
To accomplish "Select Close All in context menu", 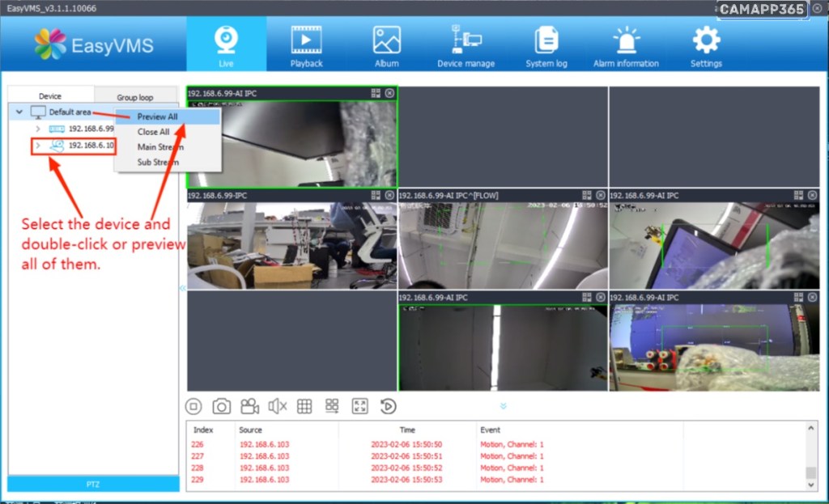I will [x=154, y=132].
